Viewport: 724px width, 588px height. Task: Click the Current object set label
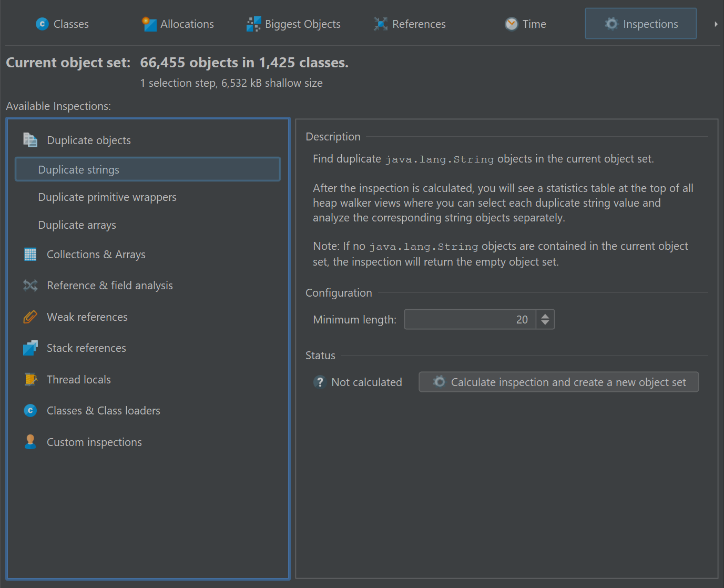pos(68,63)
